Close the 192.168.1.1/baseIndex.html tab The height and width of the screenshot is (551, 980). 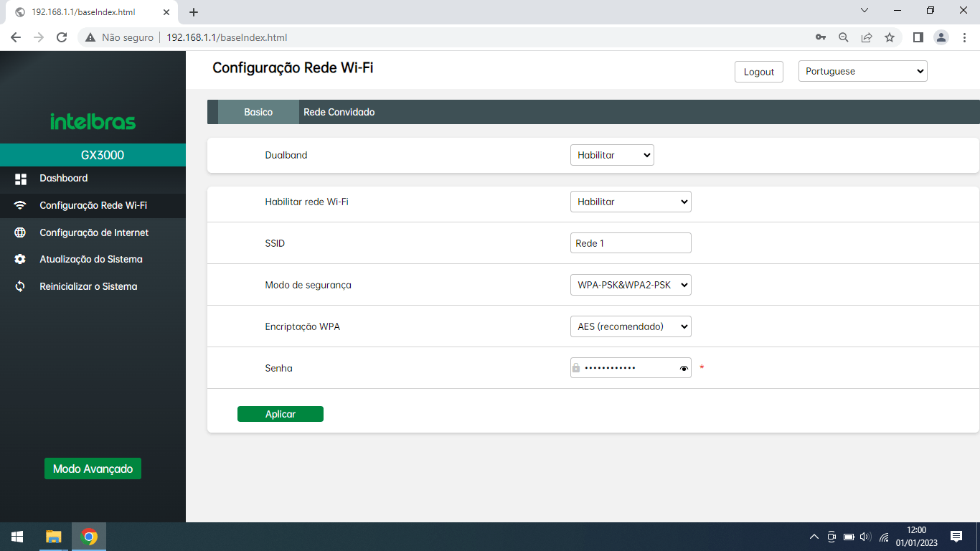coord(166,12)
